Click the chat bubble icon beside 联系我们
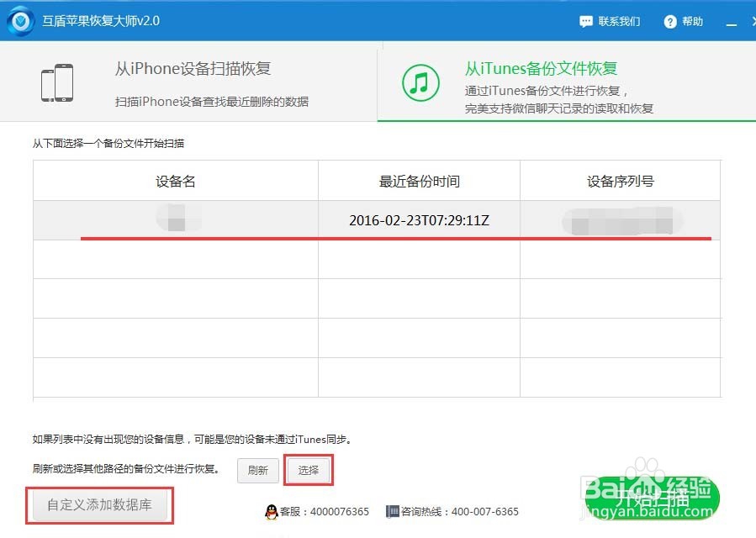 coord(586,22)
